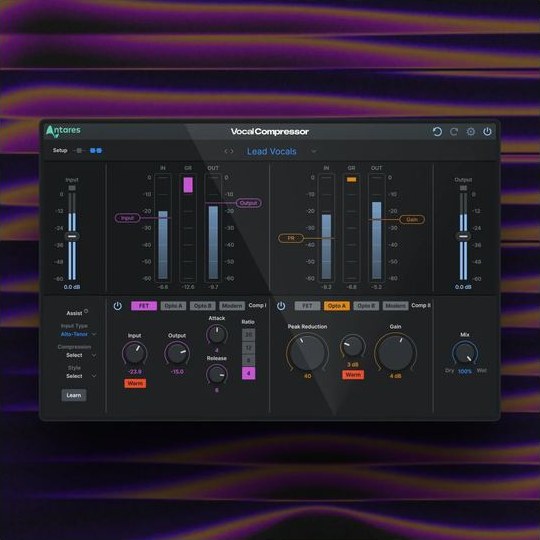Click Comp I Input value -23.8
540x540 pixels.
[x=135, y=372]
